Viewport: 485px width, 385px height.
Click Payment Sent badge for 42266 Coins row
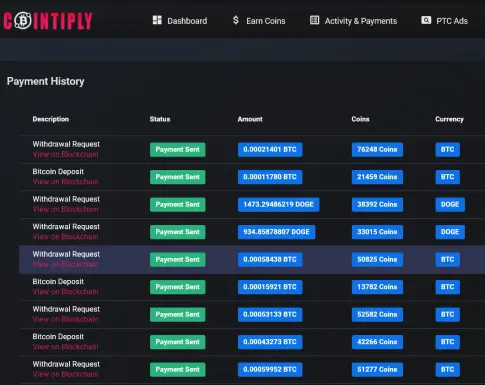tap(178, 342)
